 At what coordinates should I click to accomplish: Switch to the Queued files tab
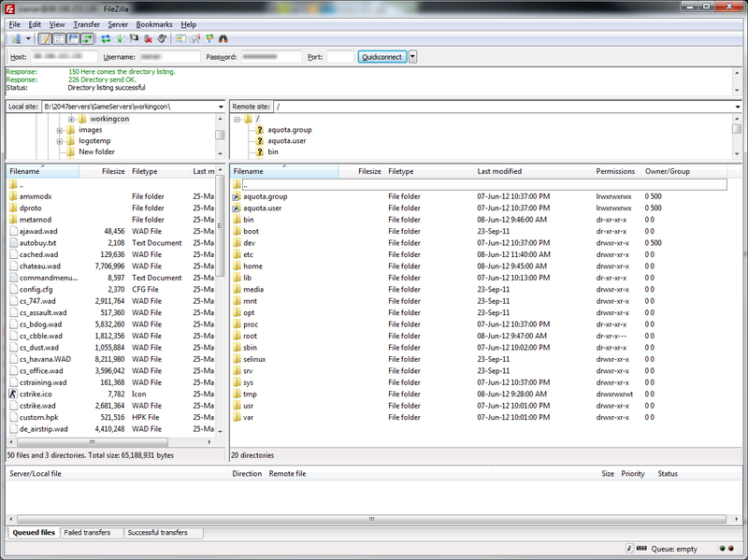[34, 532]
